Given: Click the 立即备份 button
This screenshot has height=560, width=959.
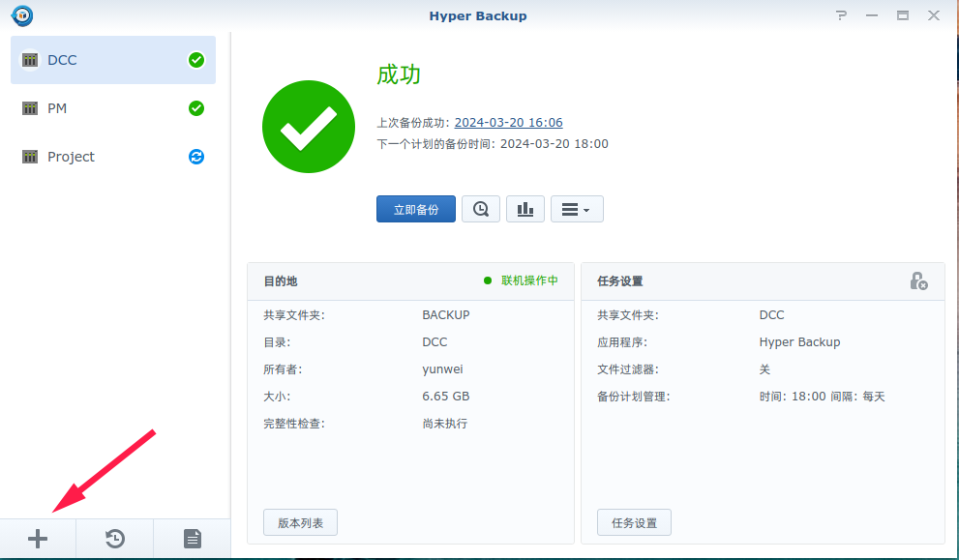Looking at the screenshot, I should point(416,209).
